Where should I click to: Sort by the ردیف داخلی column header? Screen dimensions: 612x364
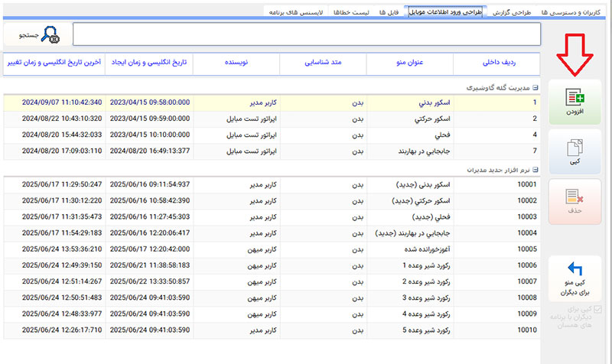(x=496, y=63)
